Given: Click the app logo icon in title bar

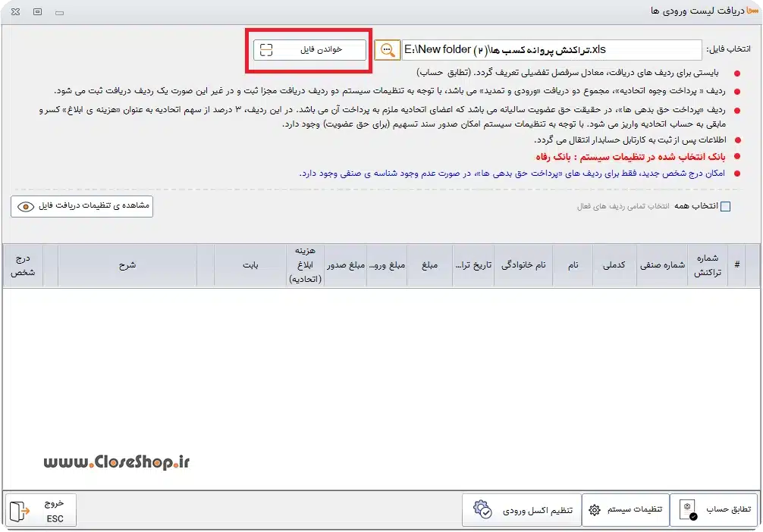Looking at the screenshot, I should tap(752, 10).
